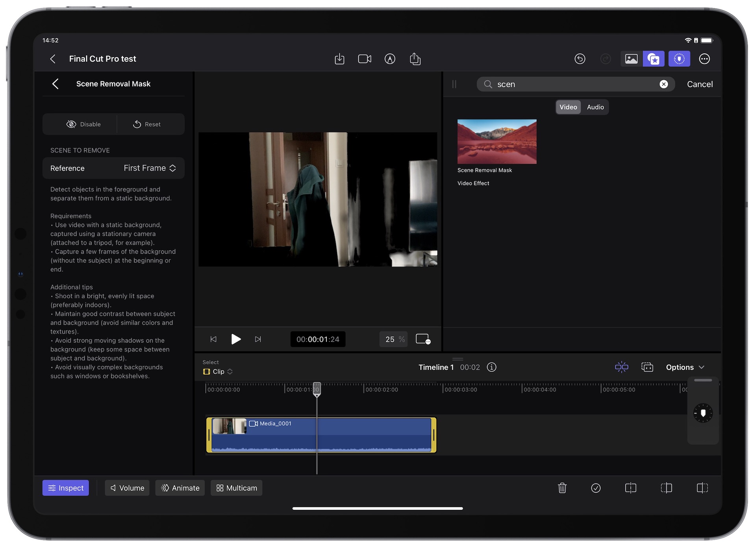756x548 pixels.
Task: Split clip at playhead
Action: coord(630,488)
